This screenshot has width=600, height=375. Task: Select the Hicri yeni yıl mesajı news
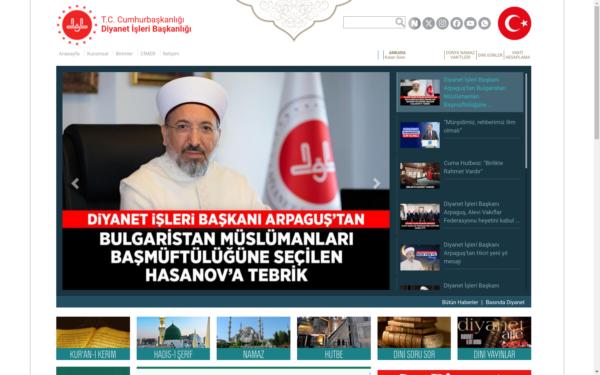click(x=460, y=257)
